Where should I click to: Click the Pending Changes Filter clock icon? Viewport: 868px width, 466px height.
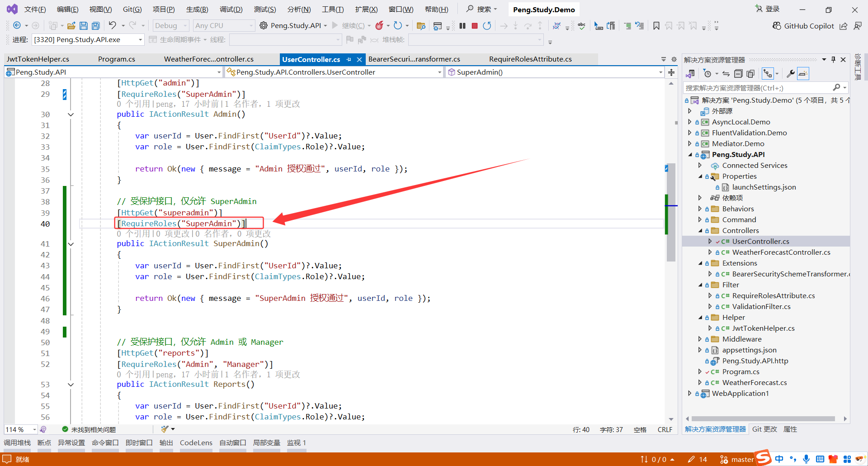[x=708, y=74]
